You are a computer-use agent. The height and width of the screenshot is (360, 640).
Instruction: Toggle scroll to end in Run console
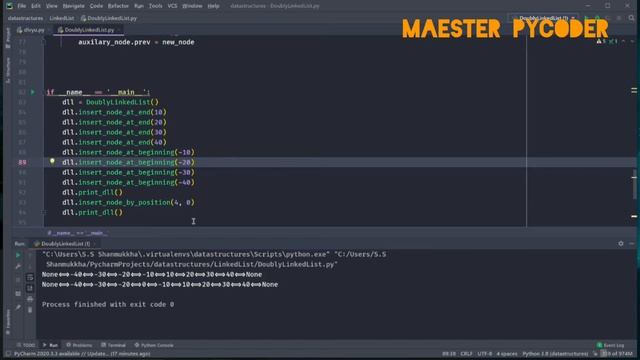point(30,288)
